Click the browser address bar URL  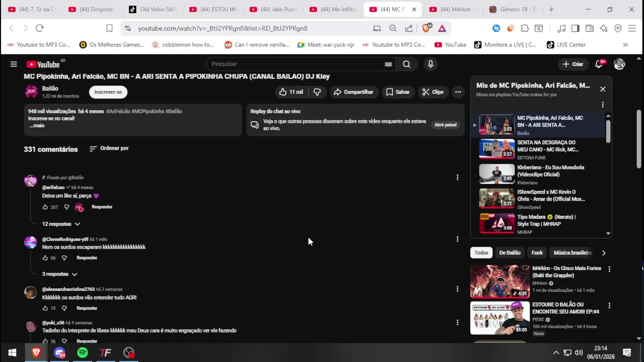222,29
